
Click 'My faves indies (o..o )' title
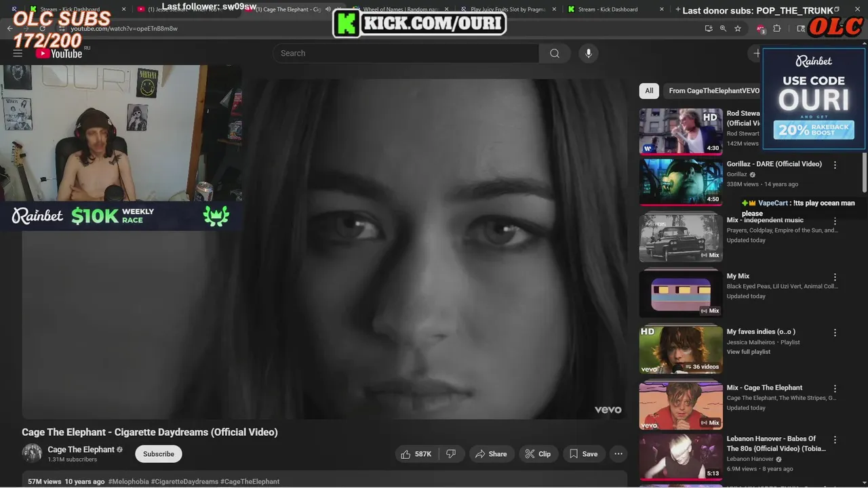[761, 331]
